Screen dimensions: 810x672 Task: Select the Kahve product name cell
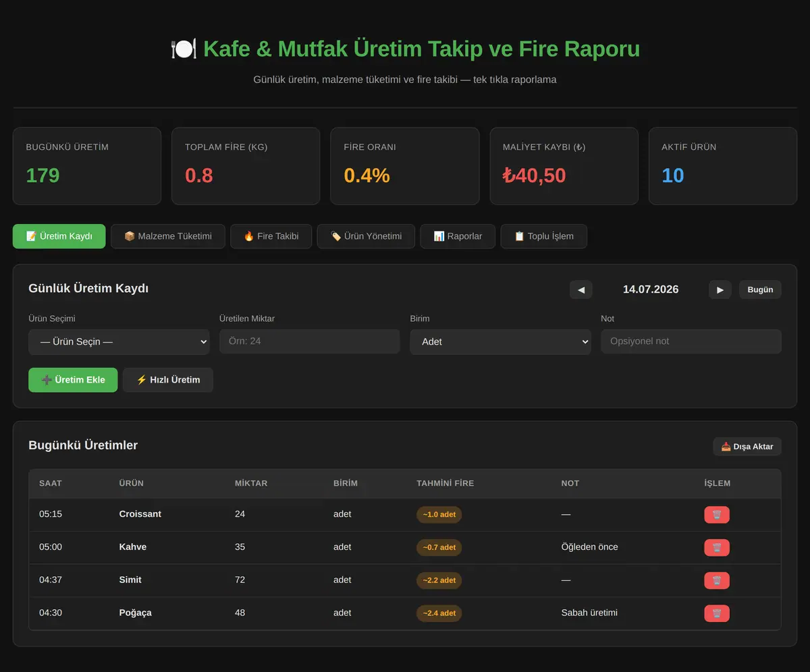(133, 547)
